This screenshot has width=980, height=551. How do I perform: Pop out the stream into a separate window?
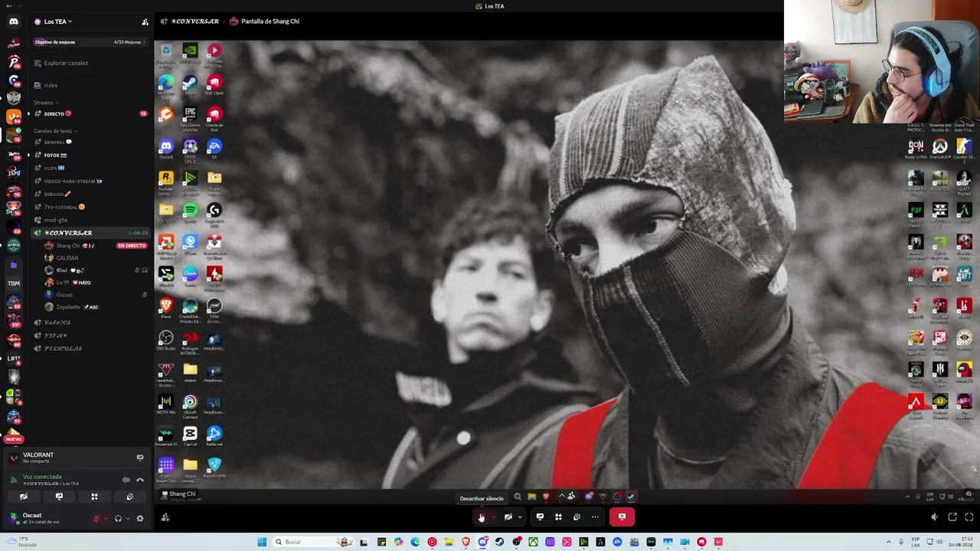[x=952, y=517]
